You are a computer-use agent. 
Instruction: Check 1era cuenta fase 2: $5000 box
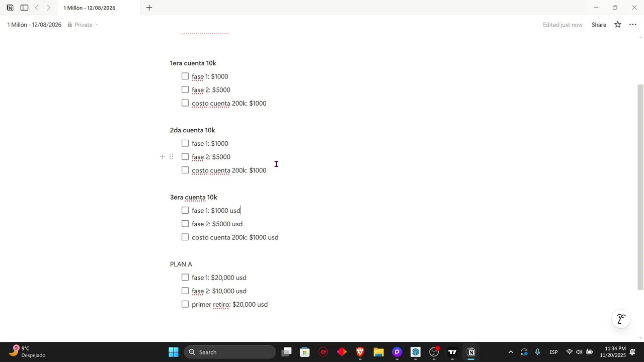[185, 89]
